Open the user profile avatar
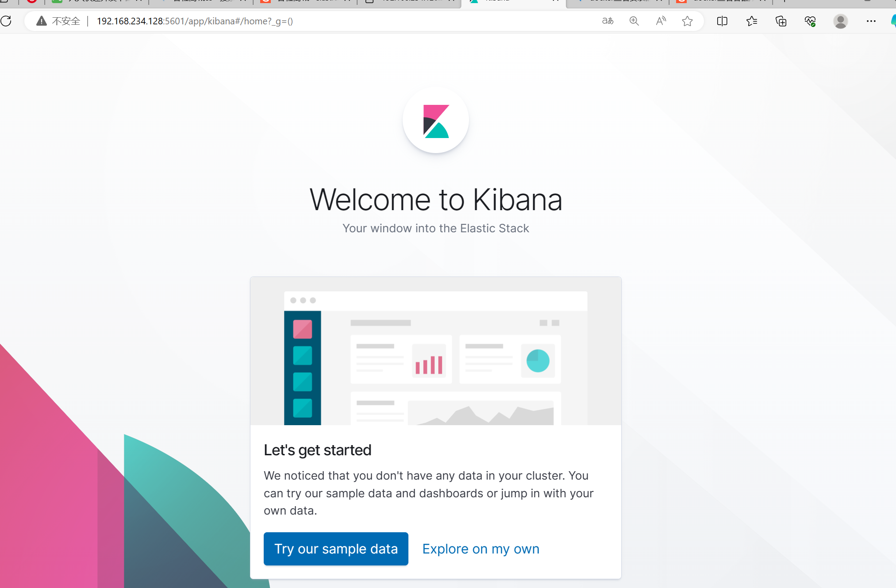Image resolution: width=896 pixels, height=588 pixels. pos(840,21)
